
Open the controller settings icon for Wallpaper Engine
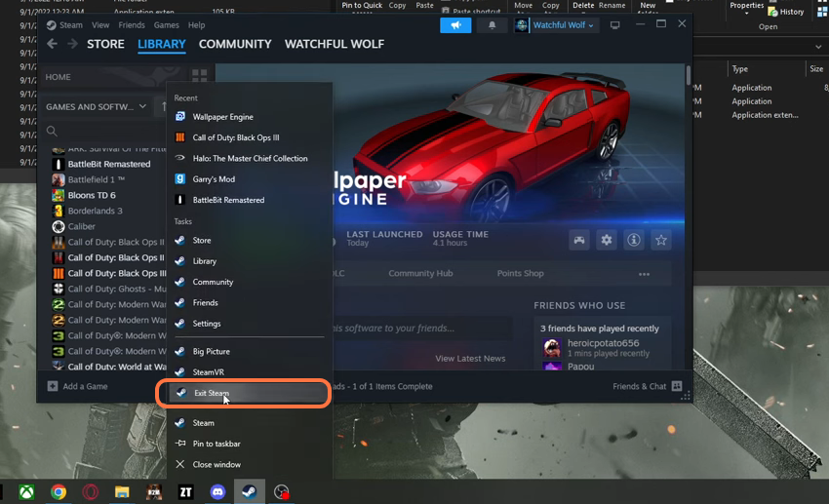pos(579,241)
